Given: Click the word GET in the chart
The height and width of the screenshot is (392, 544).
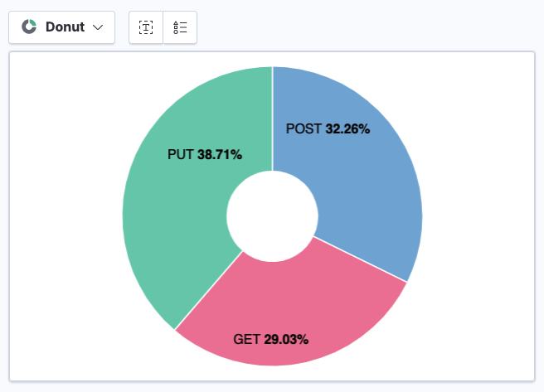Looking at the screenshot, I should tap(246, 339).
